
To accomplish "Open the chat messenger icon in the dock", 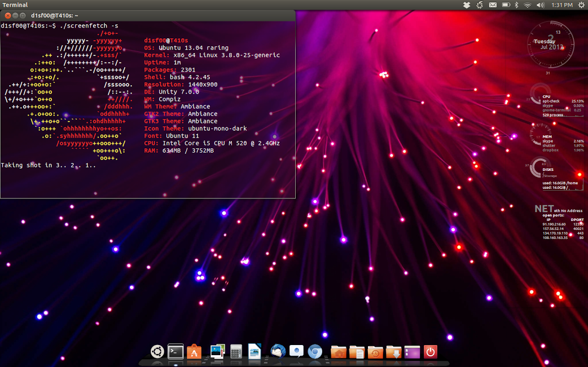I will point(296,351).
